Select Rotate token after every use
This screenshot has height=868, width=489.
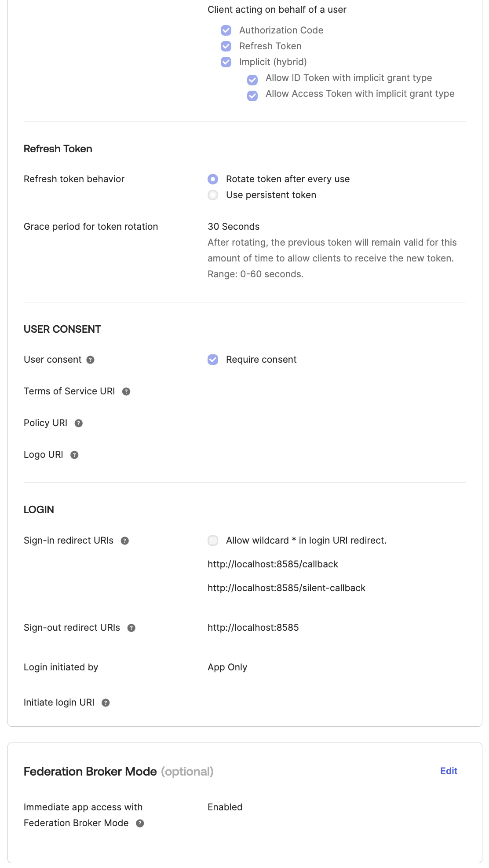(213, 179)
